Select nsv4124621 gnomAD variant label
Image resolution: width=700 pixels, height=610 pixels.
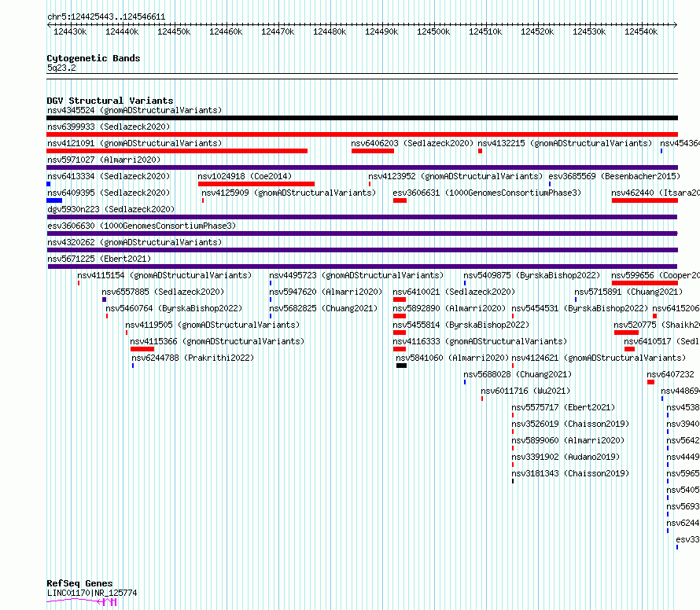coord(599,358)
